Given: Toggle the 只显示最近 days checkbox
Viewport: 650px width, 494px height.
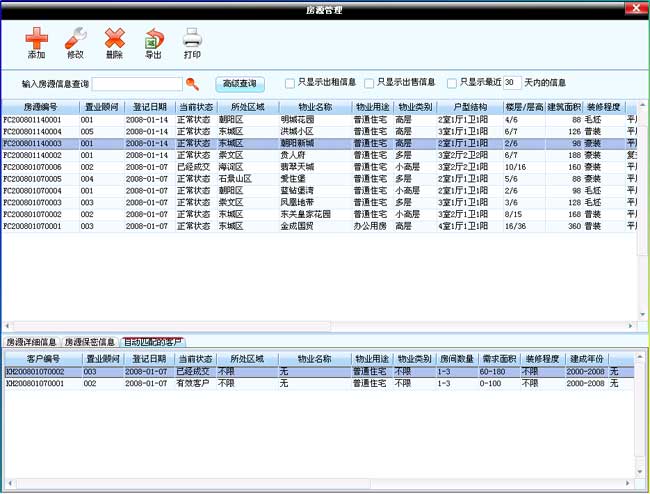Looking at the screenshot, I should pos(452,83).
